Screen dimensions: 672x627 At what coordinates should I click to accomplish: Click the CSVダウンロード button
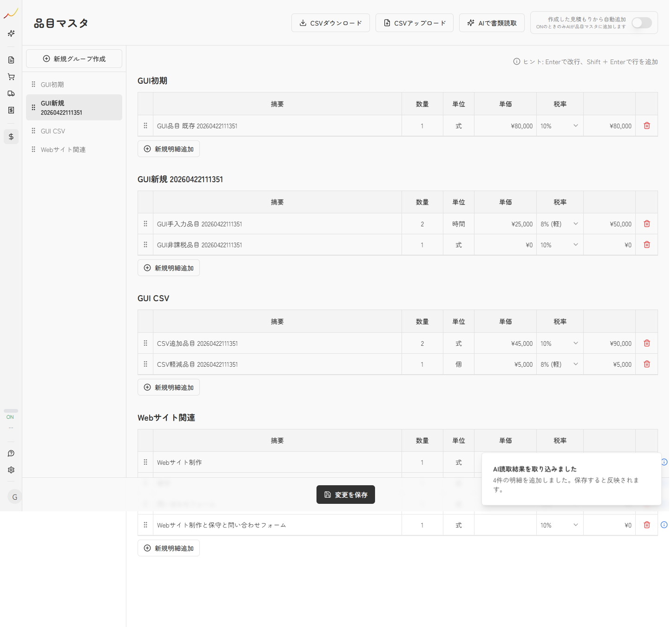point(330,22)
